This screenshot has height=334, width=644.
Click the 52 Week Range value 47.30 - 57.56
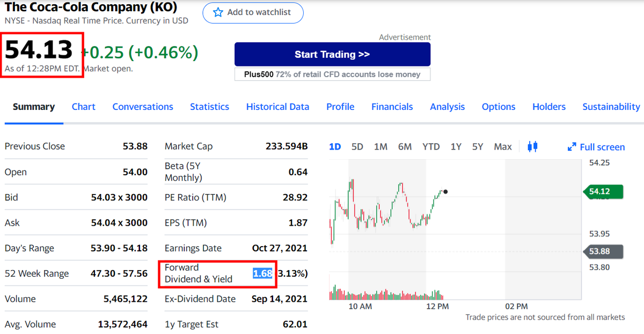[119, 273]
